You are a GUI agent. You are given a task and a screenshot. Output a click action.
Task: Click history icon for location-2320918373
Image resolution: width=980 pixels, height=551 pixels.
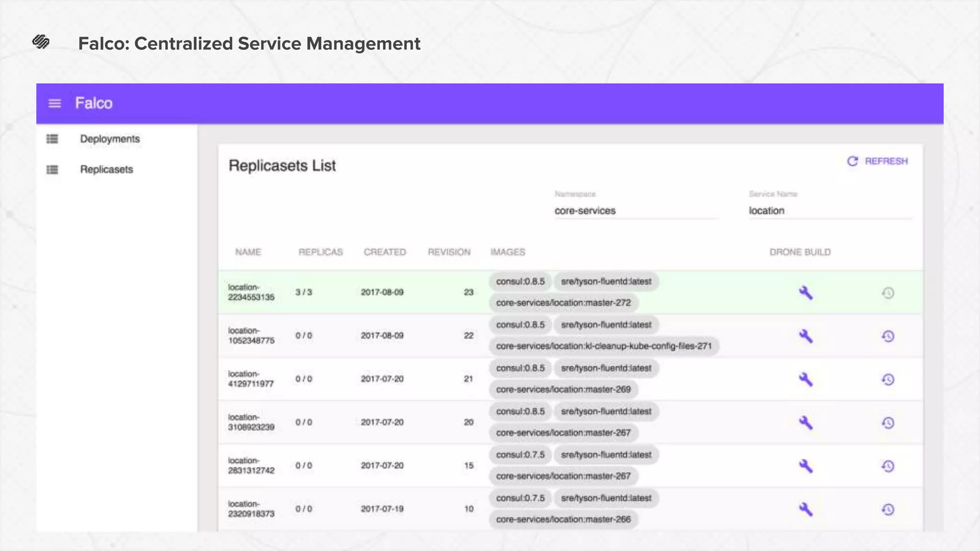tap(888, 509)
